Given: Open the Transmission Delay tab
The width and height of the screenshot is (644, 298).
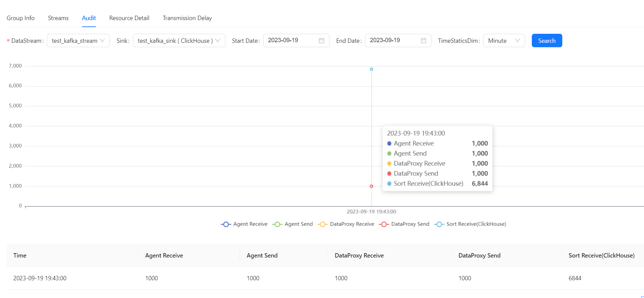Looking at the screenshot, I should click(187, 18).
